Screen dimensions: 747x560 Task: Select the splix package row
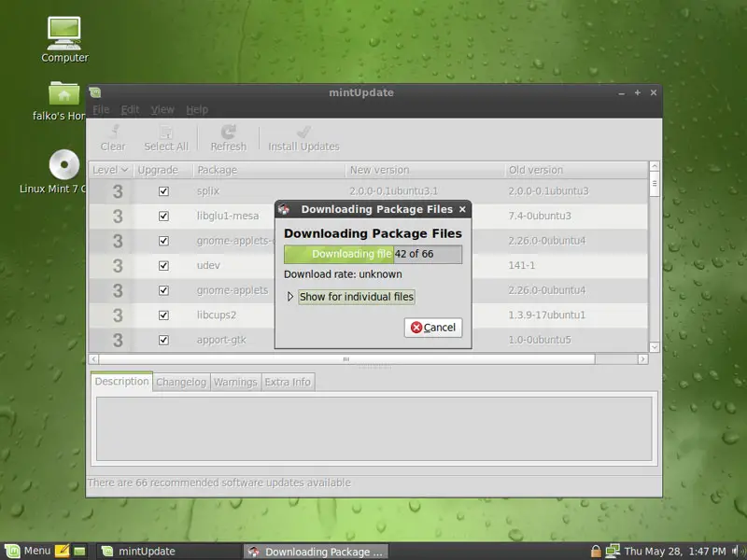[368, 191]
